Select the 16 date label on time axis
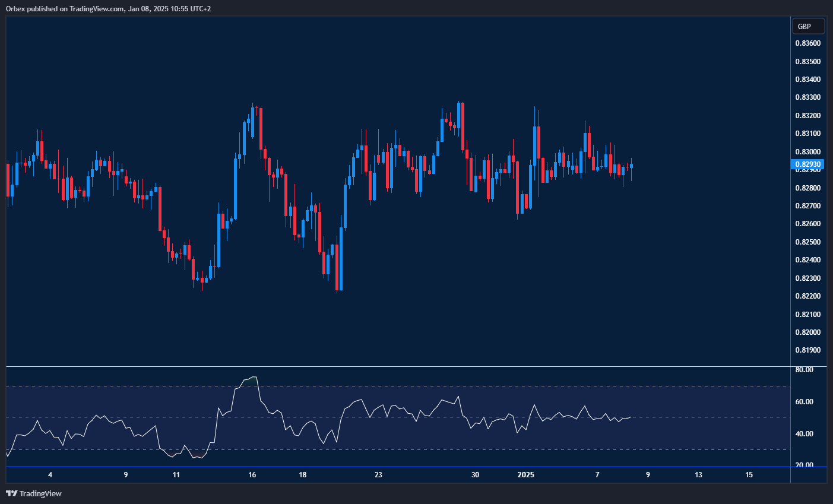Image resolution: width=833 pixels, height=504 pixels. coord(252,475)
